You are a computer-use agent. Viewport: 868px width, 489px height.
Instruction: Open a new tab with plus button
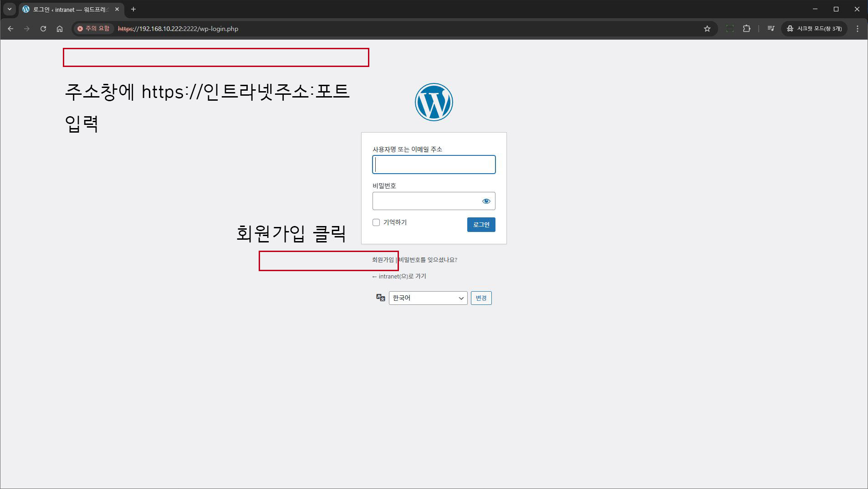coord(133,9)
